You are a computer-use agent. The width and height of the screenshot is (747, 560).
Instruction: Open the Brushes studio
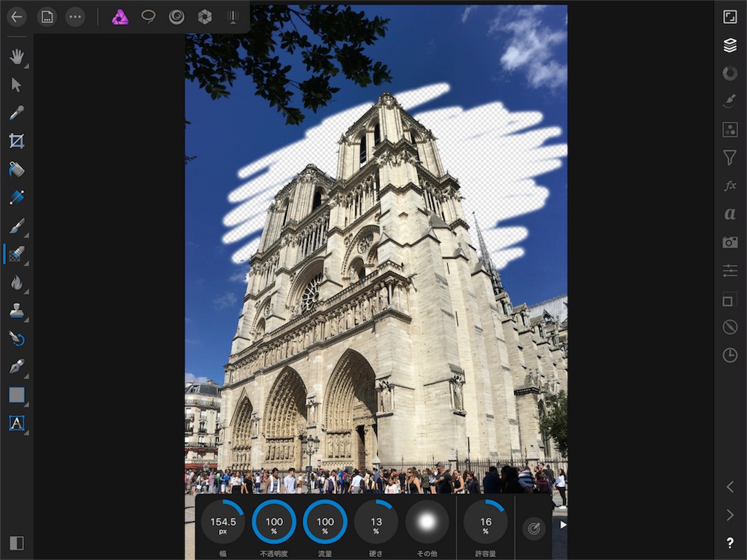(729, 101)
